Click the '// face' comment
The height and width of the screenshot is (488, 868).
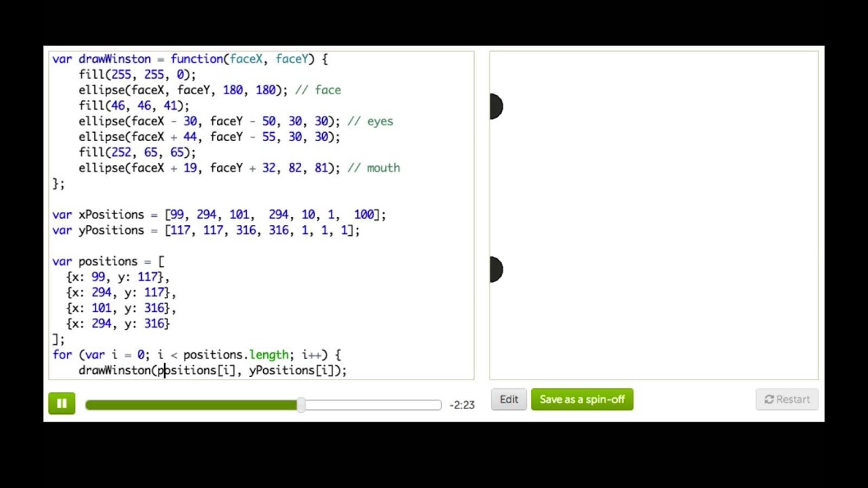coord(318,90)
